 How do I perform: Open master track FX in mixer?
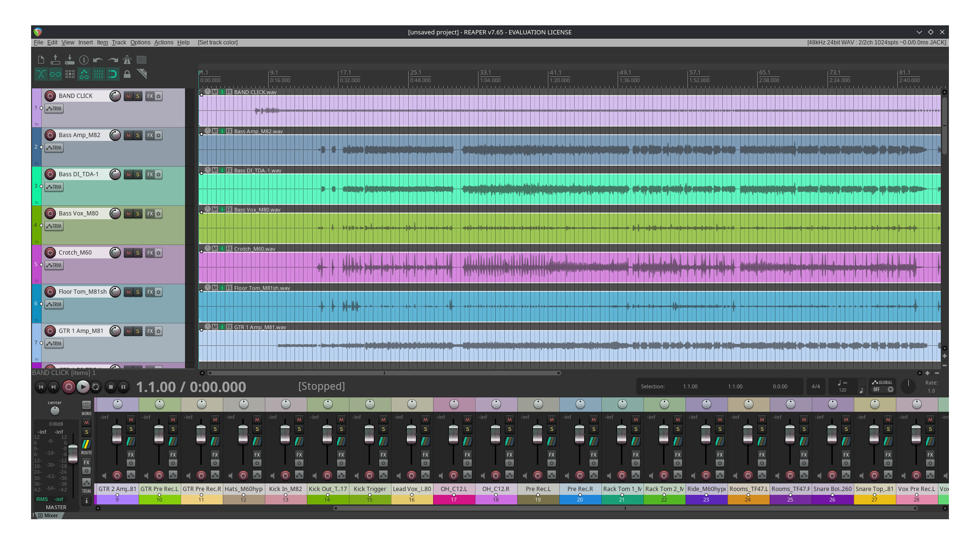[87, 462]
